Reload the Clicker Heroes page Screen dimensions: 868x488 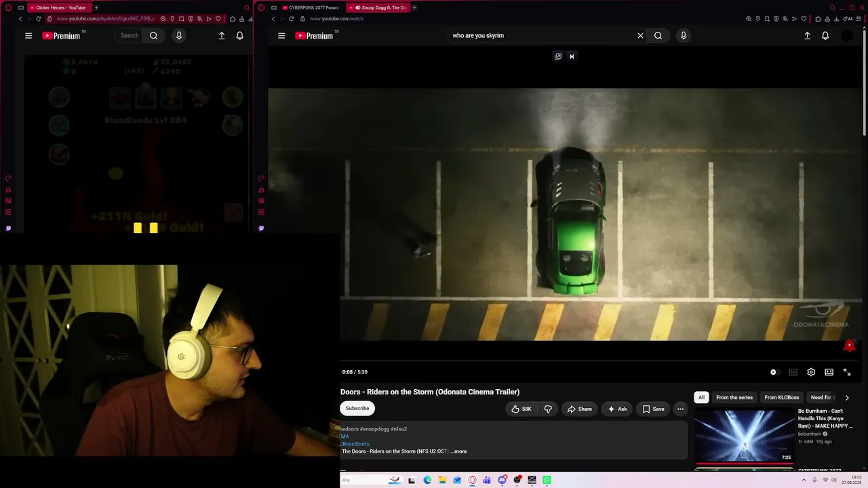pos(38,19)
